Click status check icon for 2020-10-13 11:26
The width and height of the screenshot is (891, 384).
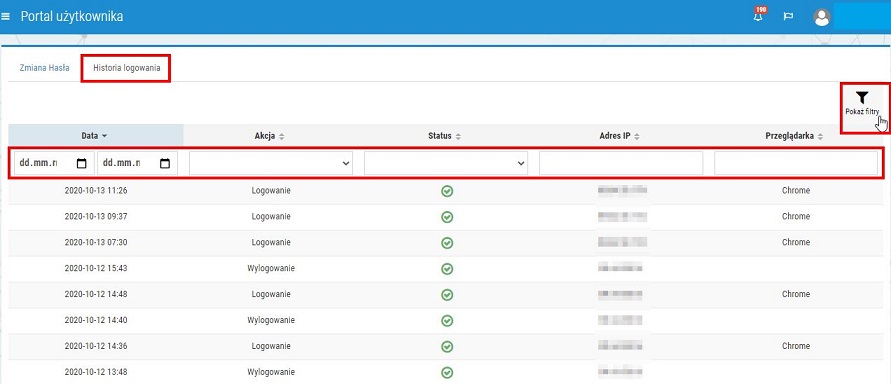pos(447,191)
